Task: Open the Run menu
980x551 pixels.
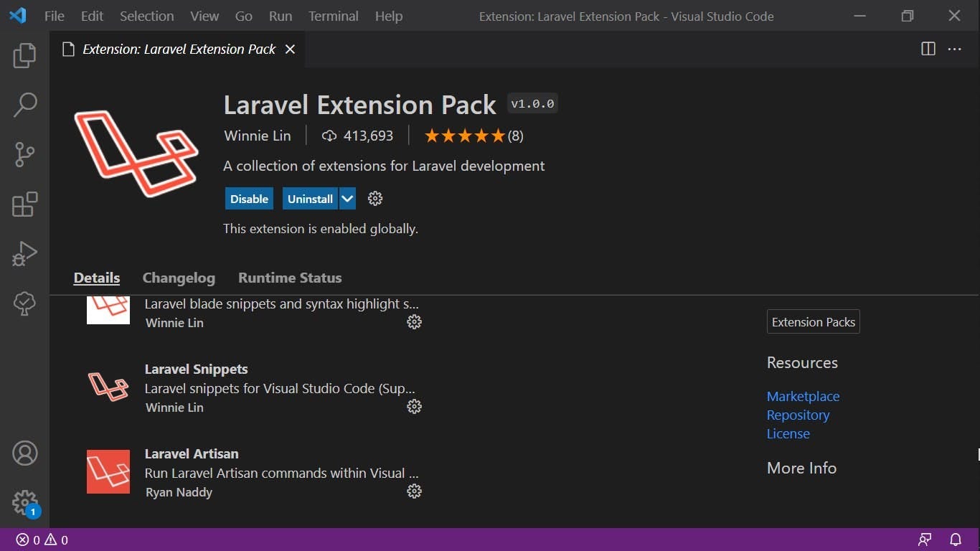Action: (x=281, y=16)
